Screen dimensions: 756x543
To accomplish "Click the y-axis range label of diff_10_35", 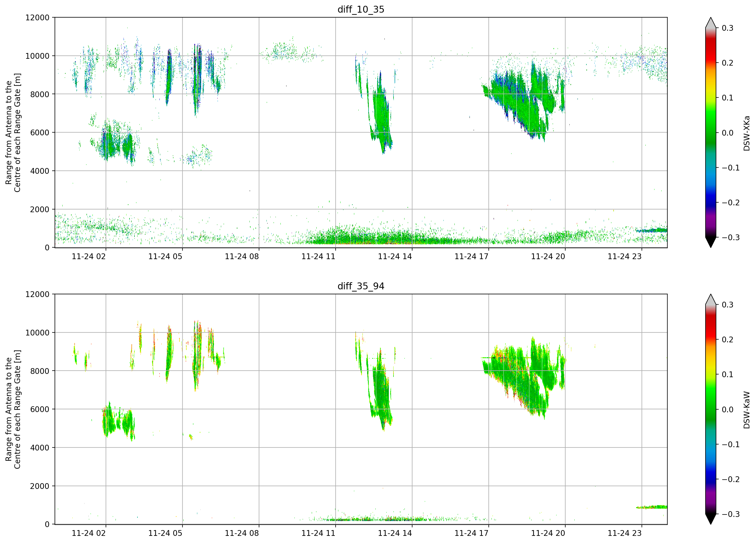I will 13,132.
